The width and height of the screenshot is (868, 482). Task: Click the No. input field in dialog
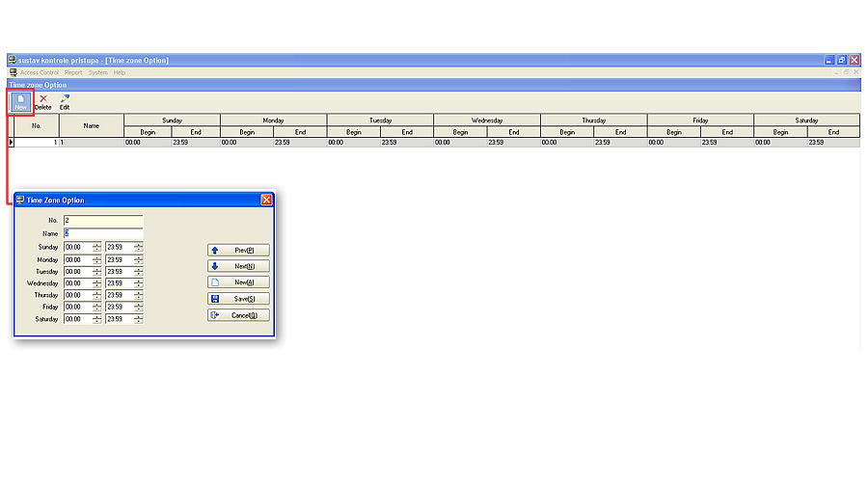pyautogui.click(x=102, y=221)
